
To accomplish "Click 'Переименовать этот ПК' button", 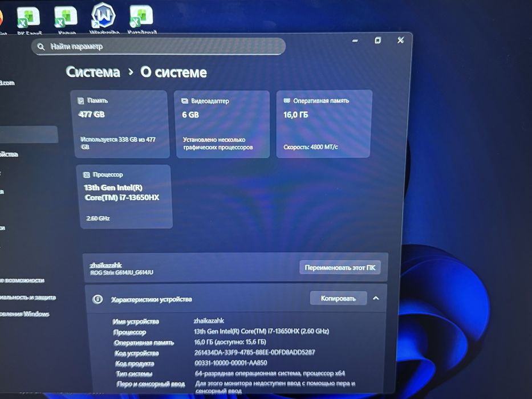I will [x=340, y=267].
